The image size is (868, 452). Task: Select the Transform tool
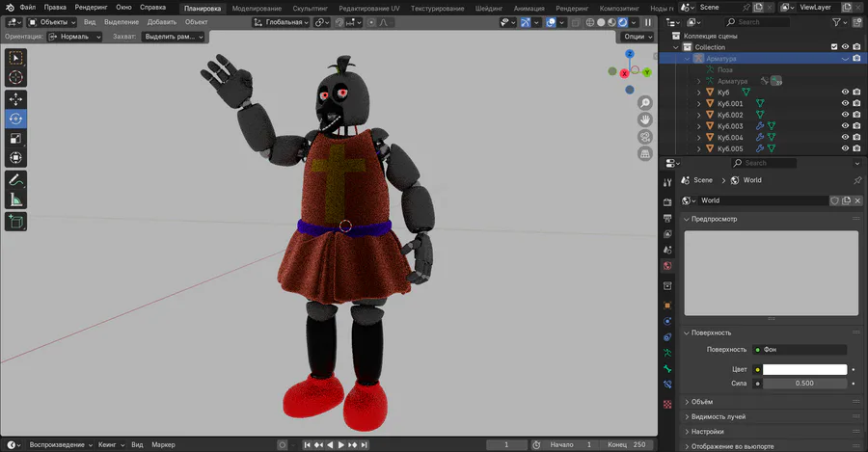pyautogui.click(x=15, y=158)
